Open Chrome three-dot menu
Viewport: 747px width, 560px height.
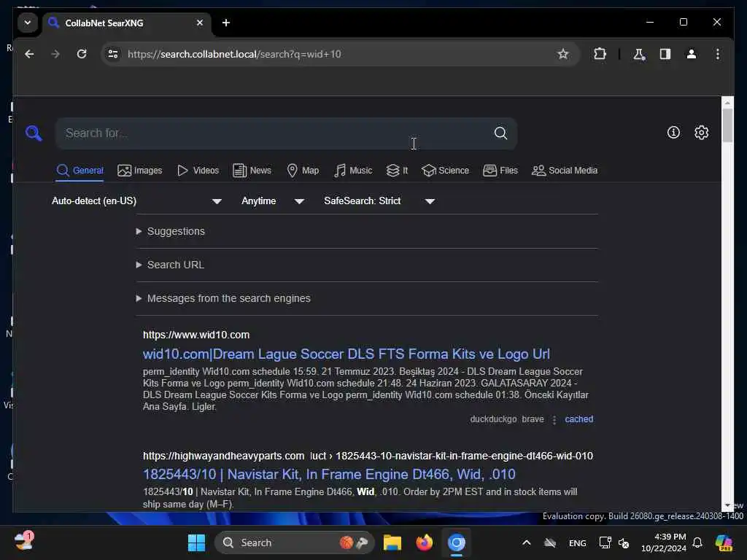(718, 54)
